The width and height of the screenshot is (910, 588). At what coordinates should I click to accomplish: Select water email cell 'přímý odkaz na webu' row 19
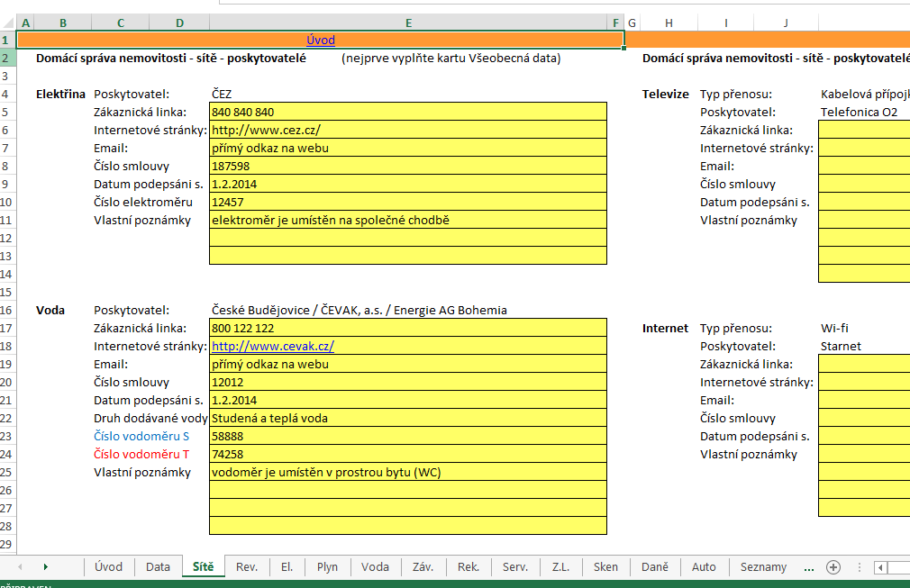pos(408,364)
